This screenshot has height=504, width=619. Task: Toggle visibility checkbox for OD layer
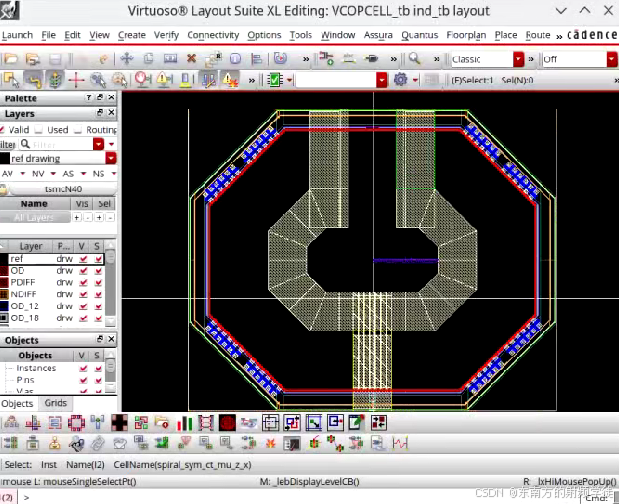83,271
